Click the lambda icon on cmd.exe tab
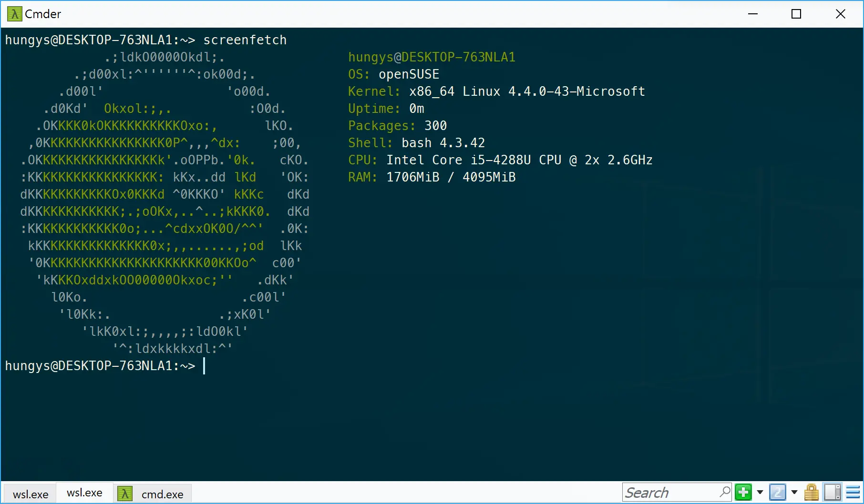The image size is (864, 504). point(125,494)
